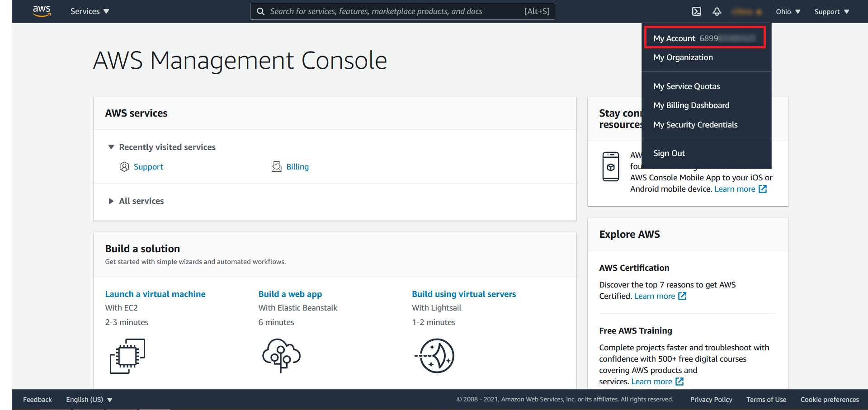Viewport: 868px width, 410px height.
Task: Open My Service Quotas
Action: coord(687,86)
